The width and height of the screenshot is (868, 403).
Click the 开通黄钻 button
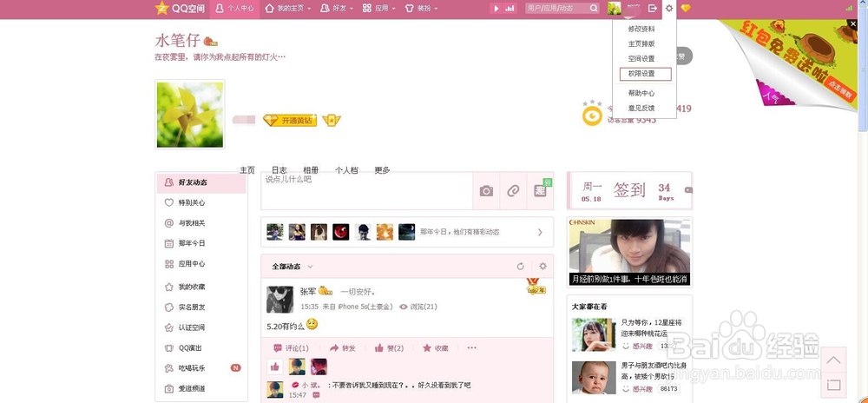tap(290, 120)
